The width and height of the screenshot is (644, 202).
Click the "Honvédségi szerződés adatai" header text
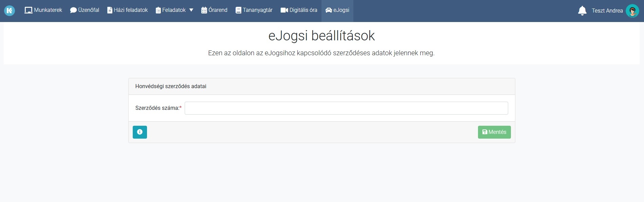click(x=171, y=86)
